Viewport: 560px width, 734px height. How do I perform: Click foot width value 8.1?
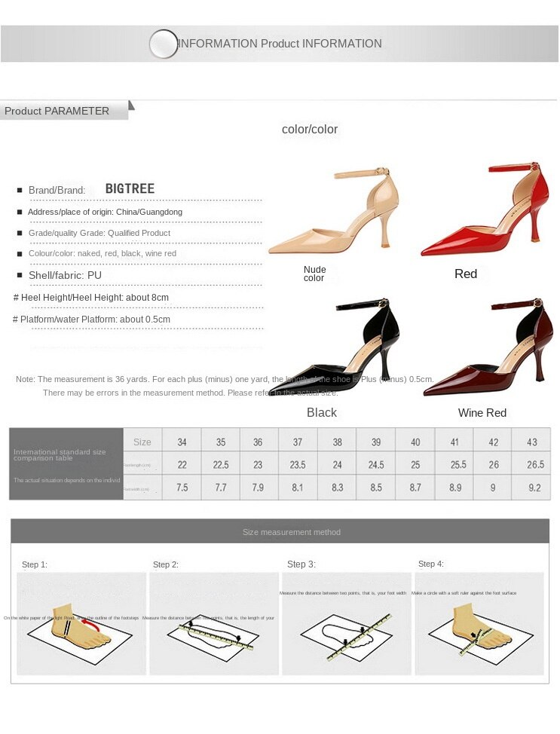[x=297, y=488]
